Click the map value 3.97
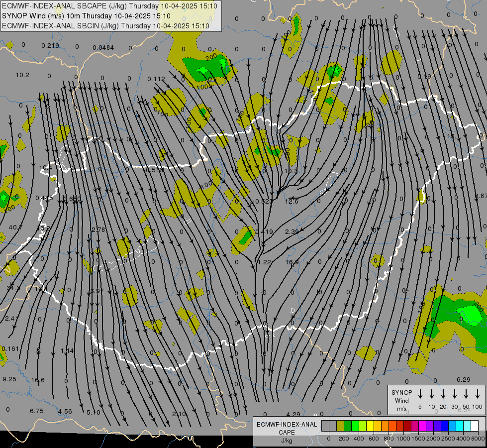This screenshot has width=487, height=448. click(x=97, y=291)
